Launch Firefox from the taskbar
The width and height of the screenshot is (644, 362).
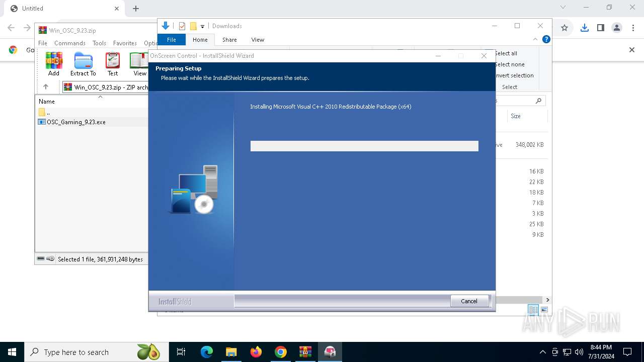[x=256, y=352]
